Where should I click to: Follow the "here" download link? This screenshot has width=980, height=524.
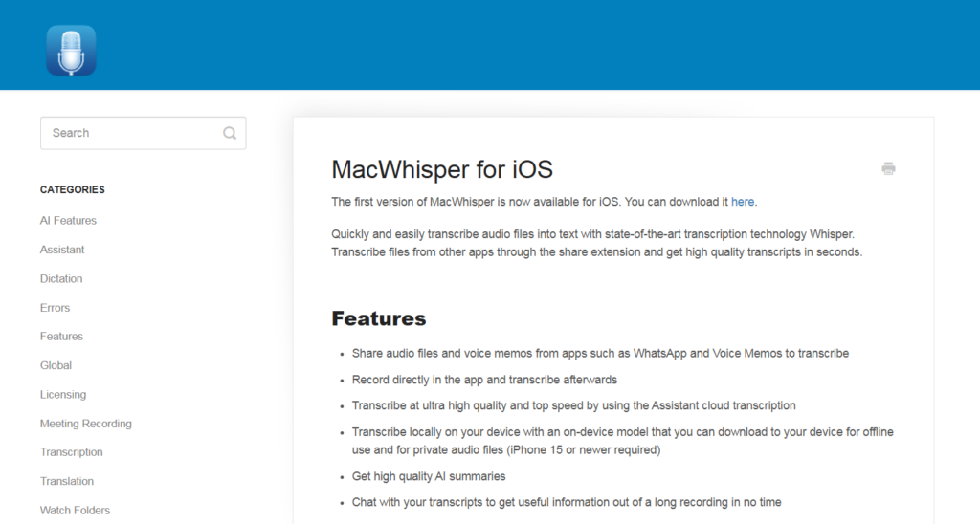click(743, 202)
